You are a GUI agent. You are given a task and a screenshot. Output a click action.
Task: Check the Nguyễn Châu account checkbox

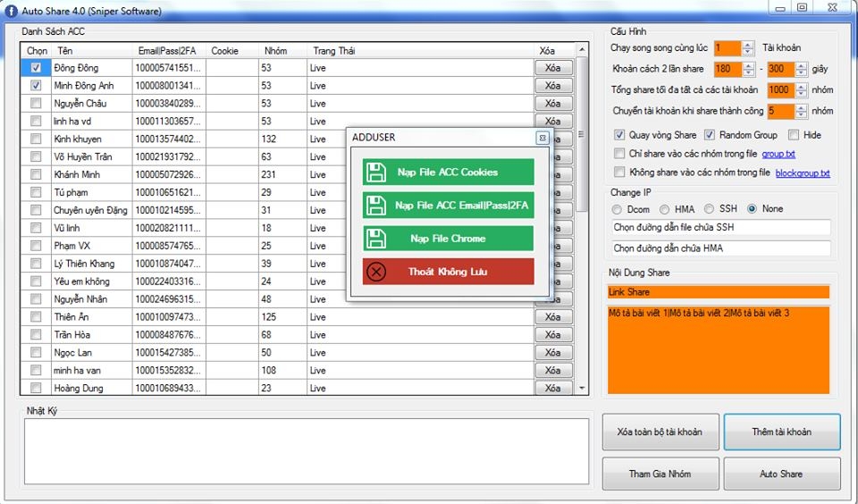(36, 103)
